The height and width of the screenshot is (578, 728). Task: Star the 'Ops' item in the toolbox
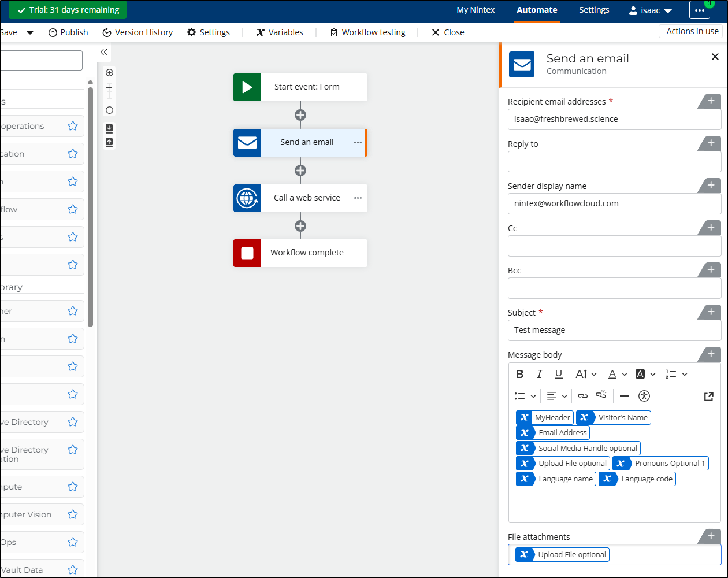[x=73, y=542]
